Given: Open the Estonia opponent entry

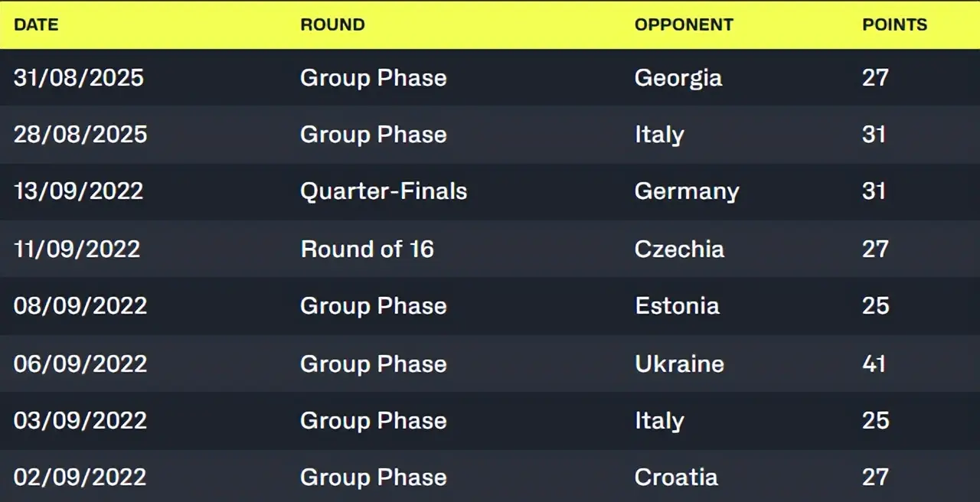Looking at the screenshot, I should pyautogui.click(x=677, y=305).
